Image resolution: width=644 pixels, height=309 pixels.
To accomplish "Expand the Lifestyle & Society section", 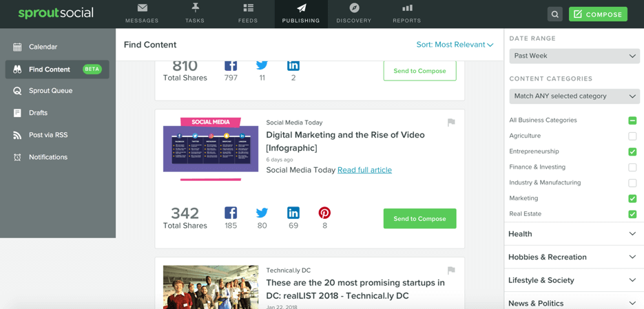I will pos(574,280).
